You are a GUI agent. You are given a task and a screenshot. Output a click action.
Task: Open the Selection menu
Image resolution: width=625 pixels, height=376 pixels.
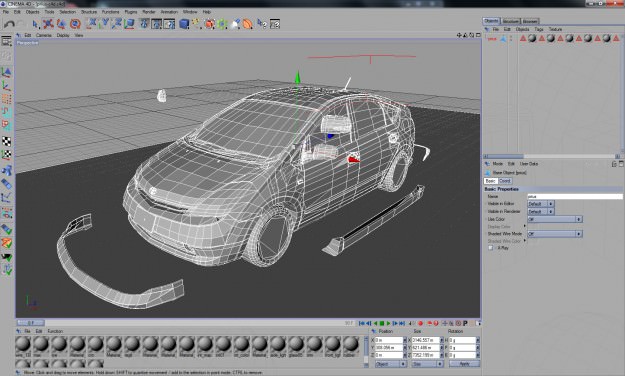tap(67, 12)
